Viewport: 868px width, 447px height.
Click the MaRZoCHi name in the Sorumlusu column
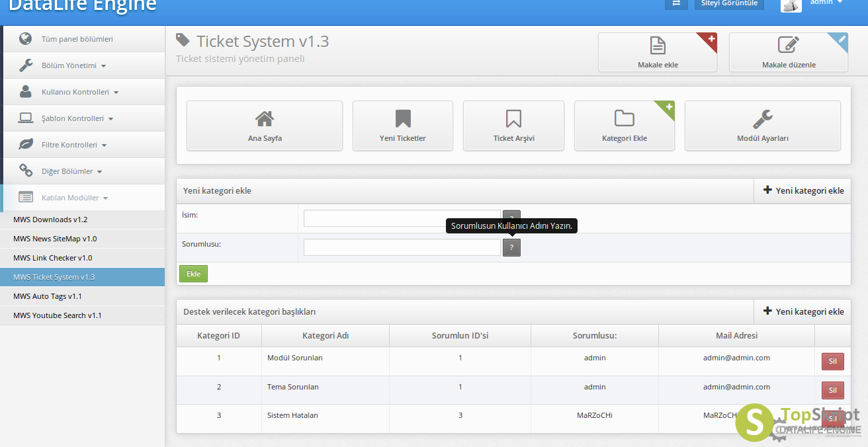click(595, 415)
